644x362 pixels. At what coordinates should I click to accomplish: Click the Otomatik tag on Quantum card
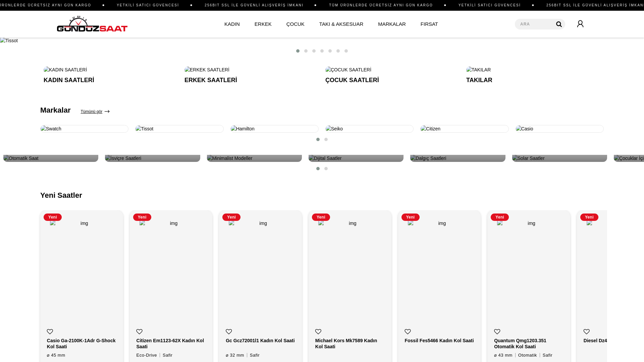[528, 355]
